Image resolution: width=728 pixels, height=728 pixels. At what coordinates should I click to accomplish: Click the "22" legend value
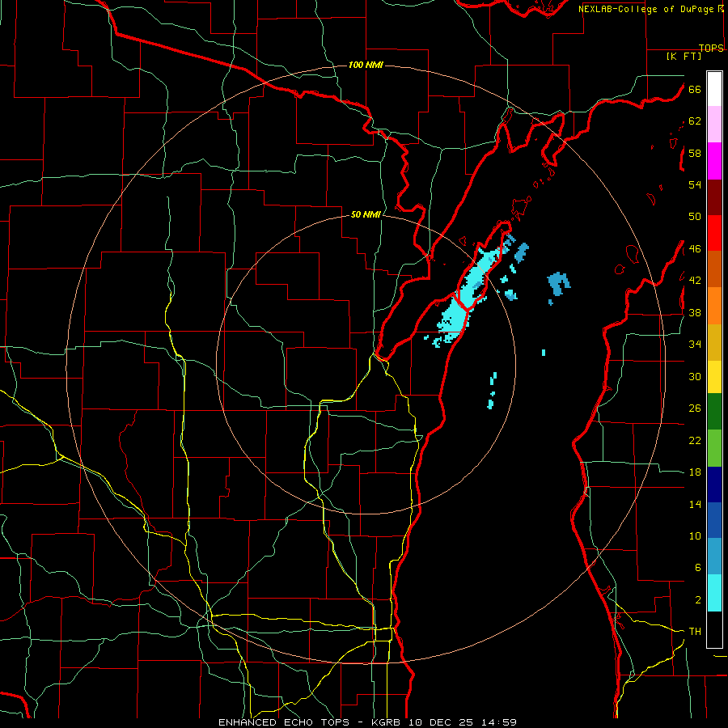pyautogui.click(x=695, y=440)
